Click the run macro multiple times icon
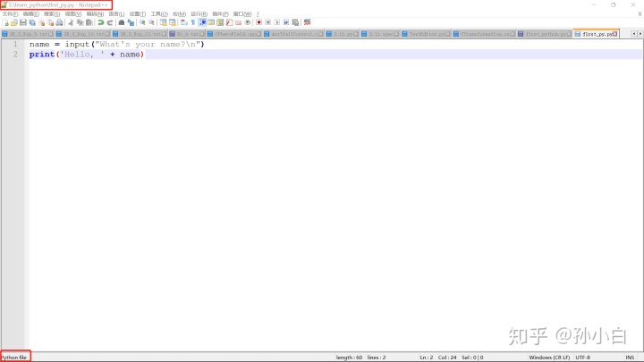 286,22
